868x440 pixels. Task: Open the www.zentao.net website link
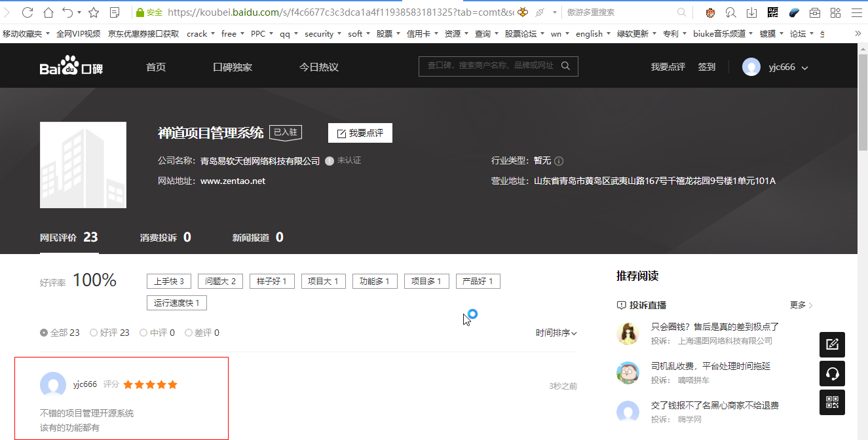click(233, 181)
